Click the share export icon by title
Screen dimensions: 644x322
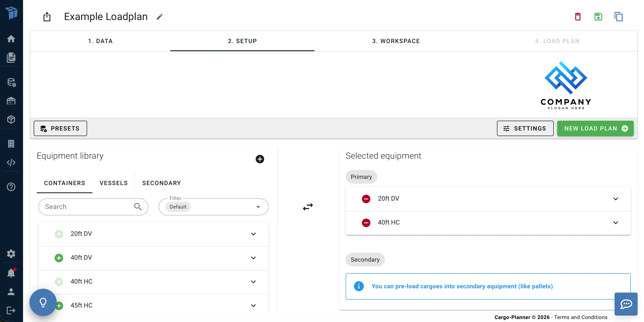(47, 17)
